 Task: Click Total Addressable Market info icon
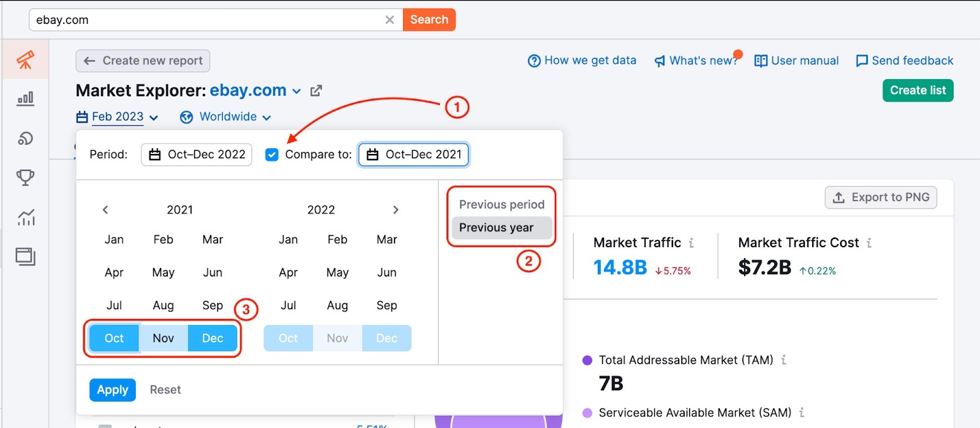pos(783,361)
